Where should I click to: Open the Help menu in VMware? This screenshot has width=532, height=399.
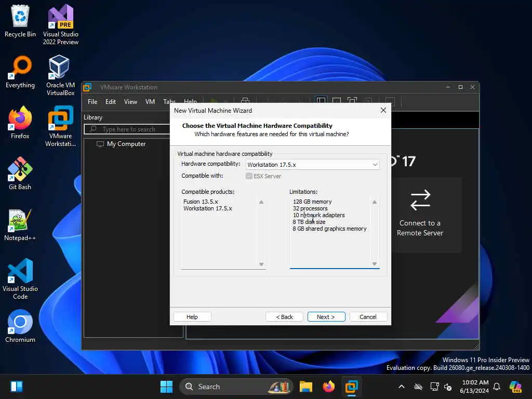[x=190, y=101]
